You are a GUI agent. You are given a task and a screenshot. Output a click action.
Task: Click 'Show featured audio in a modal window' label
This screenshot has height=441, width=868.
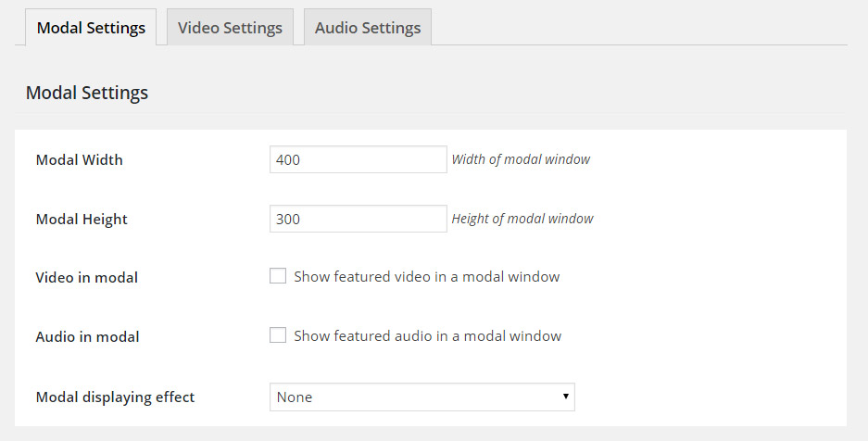click(x=427, y=335)
